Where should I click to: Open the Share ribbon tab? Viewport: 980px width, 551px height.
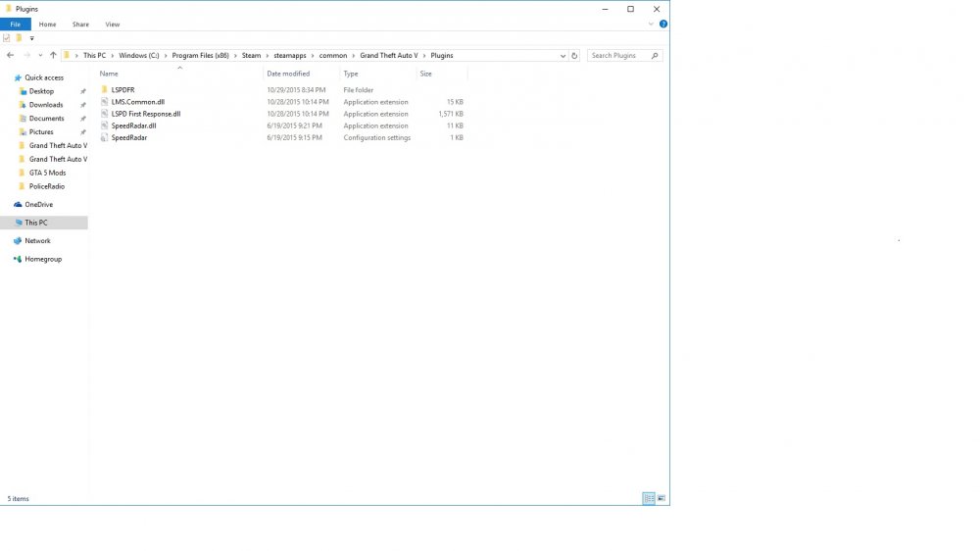click(x=80, y=25)
